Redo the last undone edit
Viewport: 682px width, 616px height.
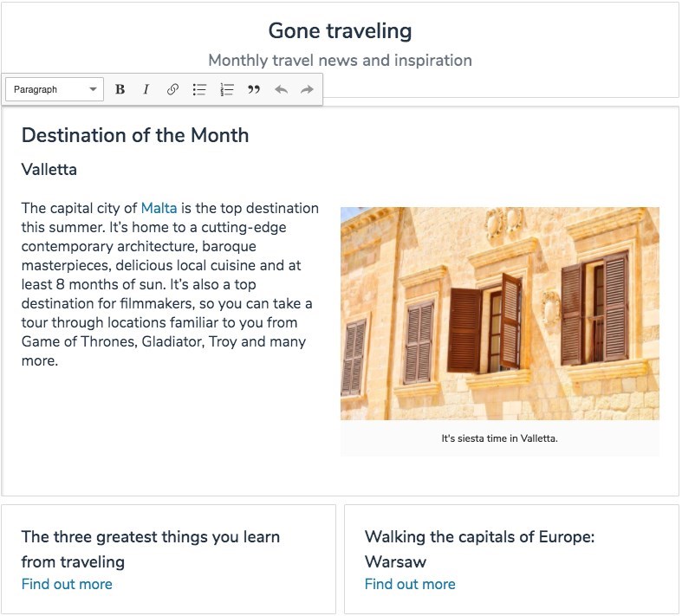[x=307, y=89]
